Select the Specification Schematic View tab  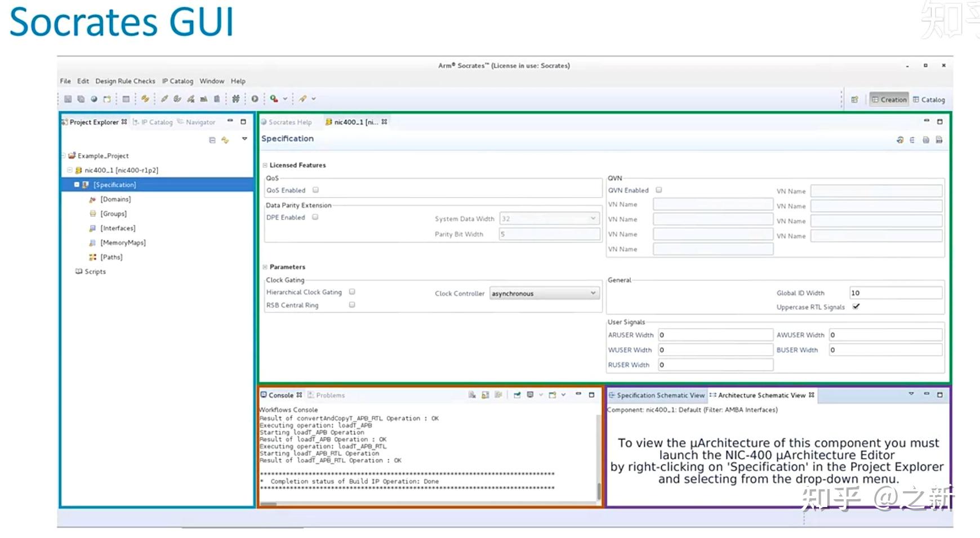[x=656, y=395]
